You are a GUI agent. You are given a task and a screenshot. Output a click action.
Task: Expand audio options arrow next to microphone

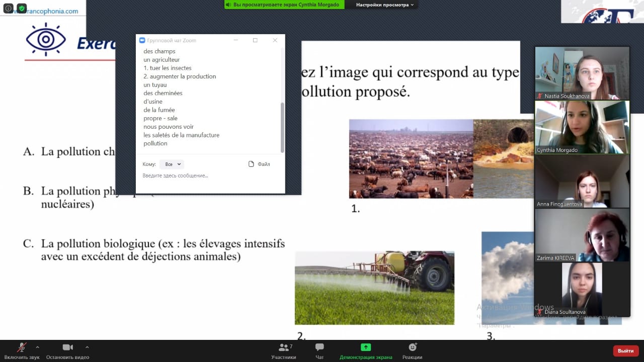coord(37,347)
